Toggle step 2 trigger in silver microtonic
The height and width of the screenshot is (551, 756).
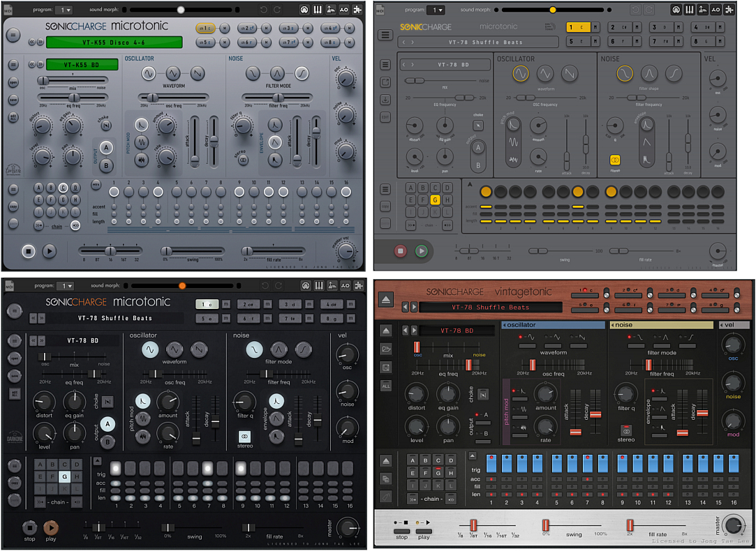click(x=128, y=192)
